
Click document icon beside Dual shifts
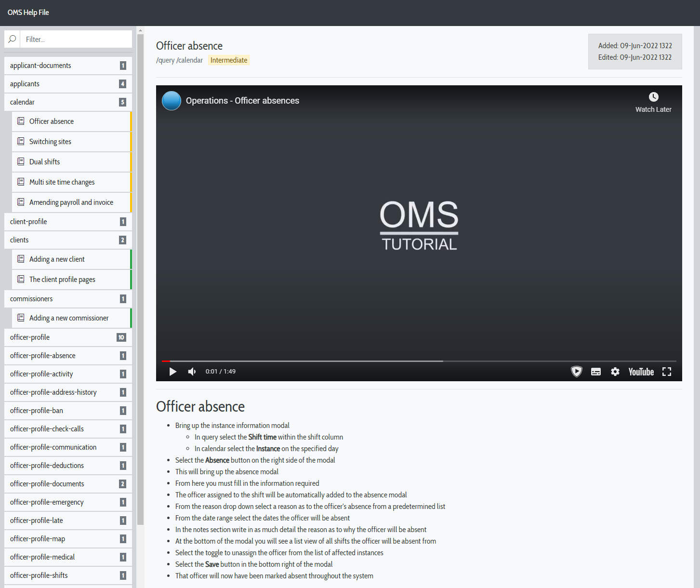(21, 161)
